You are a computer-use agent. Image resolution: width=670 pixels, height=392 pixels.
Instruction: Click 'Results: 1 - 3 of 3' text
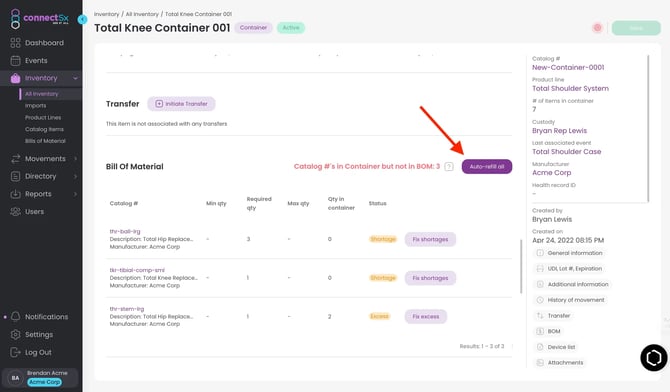(482, 346)
